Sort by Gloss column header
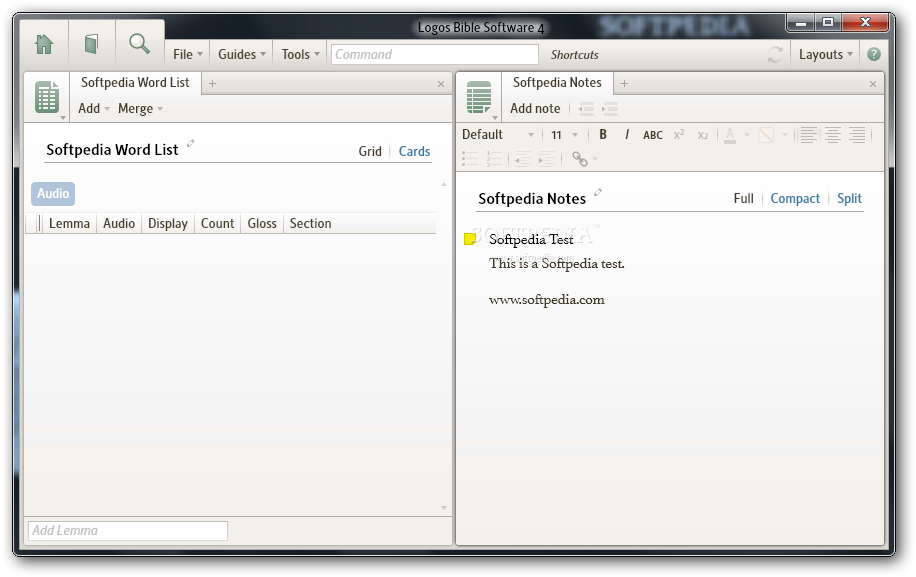The width and height of the screenshot is (916, 577). tap(262, 224)
